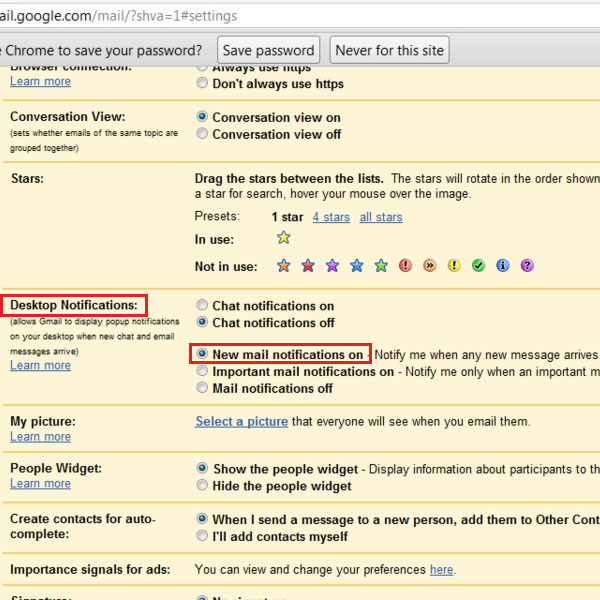
Task: Choose add them to Other Contacts option
Action: (x=202, y=519)
